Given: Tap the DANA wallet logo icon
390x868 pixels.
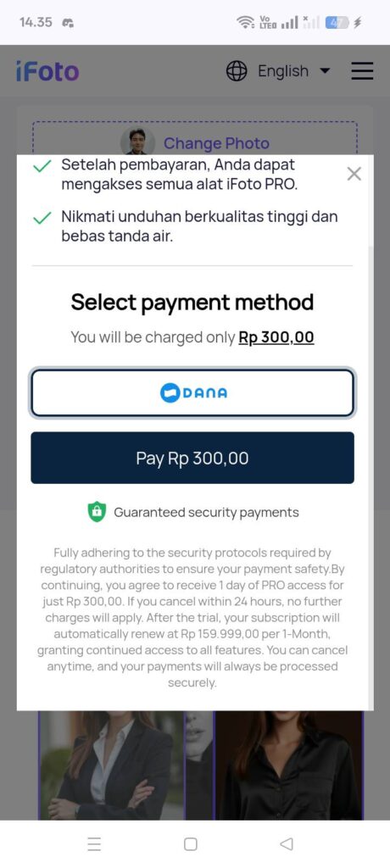Looking at the screenshot, I should tap(170, 393).
